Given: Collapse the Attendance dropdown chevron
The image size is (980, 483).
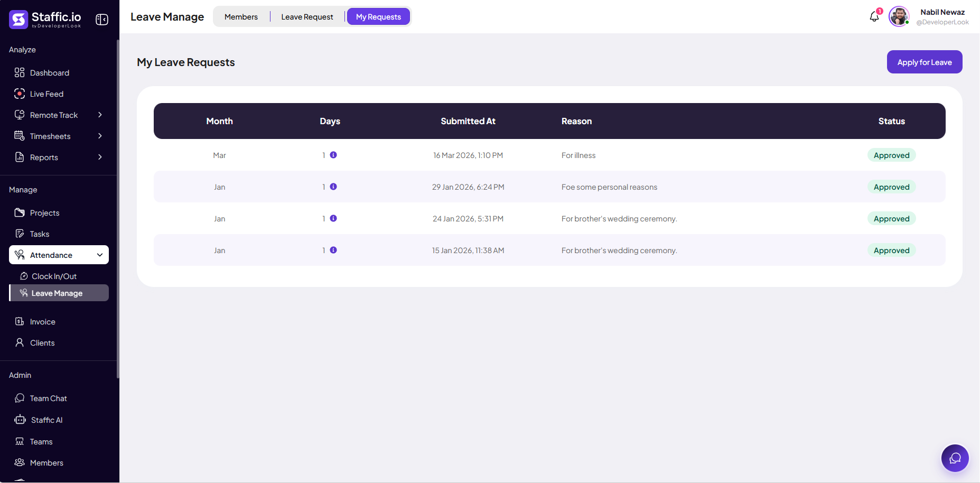Looking at the screenshot, I should tap(100, 255).
